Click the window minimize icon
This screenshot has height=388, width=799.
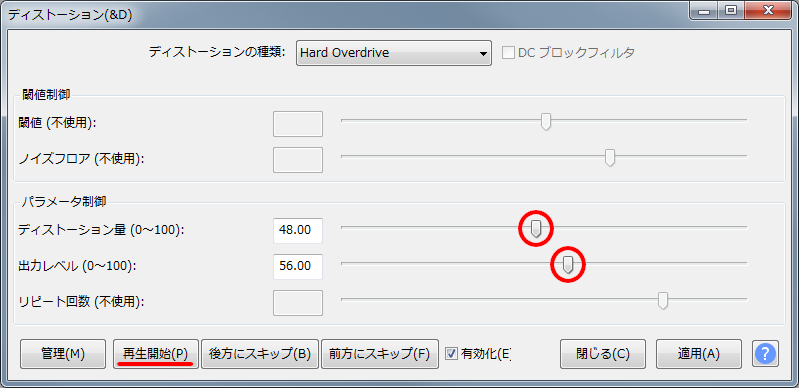(705, 10)
